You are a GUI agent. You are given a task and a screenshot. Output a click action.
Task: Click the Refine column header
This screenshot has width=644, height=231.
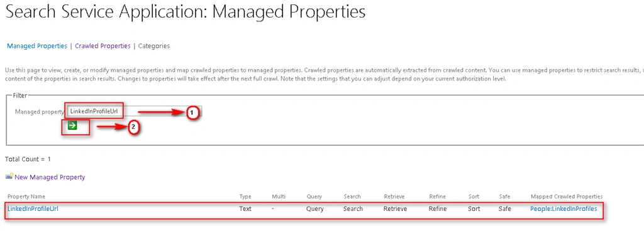tap(437, 196)
